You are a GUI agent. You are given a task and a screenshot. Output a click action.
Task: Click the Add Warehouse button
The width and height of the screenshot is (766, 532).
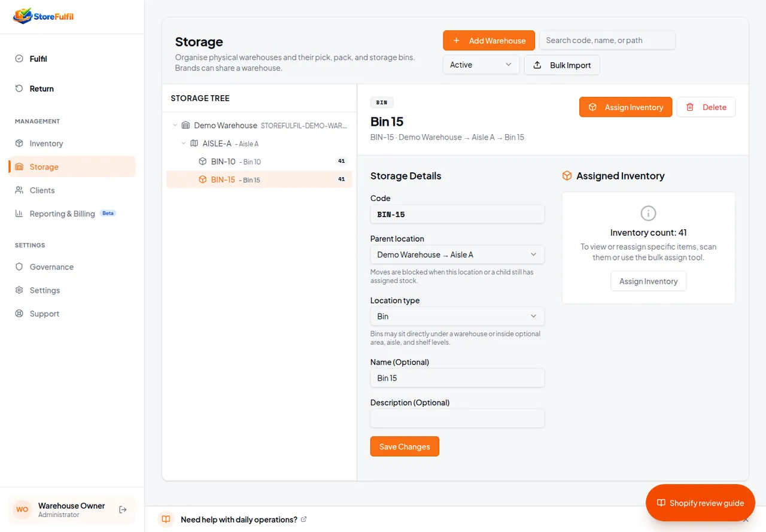pyautogui.click(x=489, y=41)
